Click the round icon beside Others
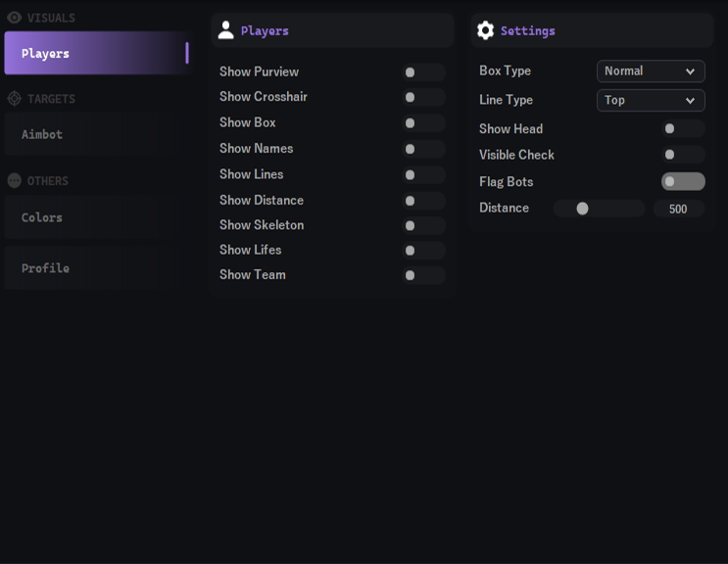Viewport: 728px width, 564px height. [14, 181]
